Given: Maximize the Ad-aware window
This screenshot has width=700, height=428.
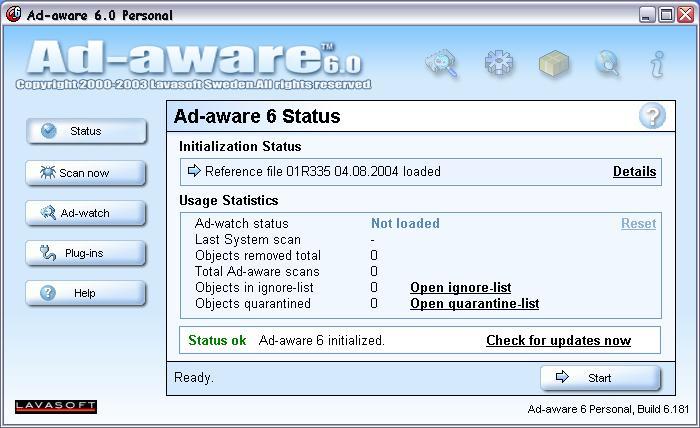Looking at the screenshot, I should 666,15.
